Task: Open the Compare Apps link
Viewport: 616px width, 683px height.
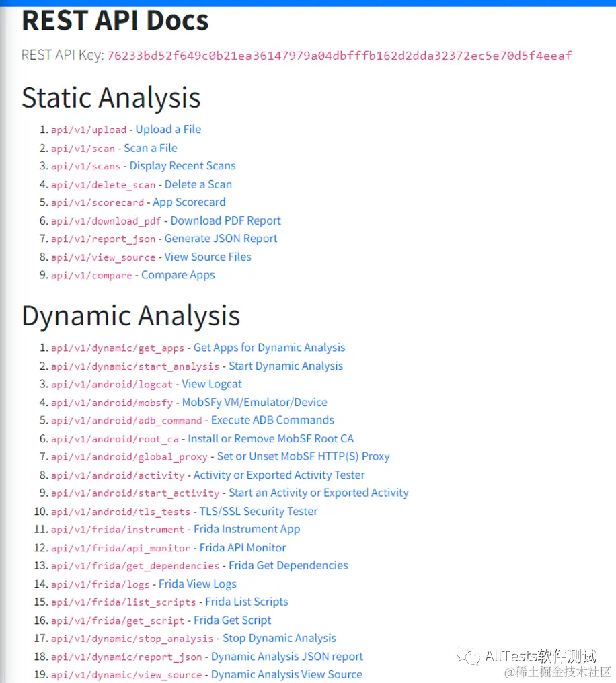Action: click(178, 275)
